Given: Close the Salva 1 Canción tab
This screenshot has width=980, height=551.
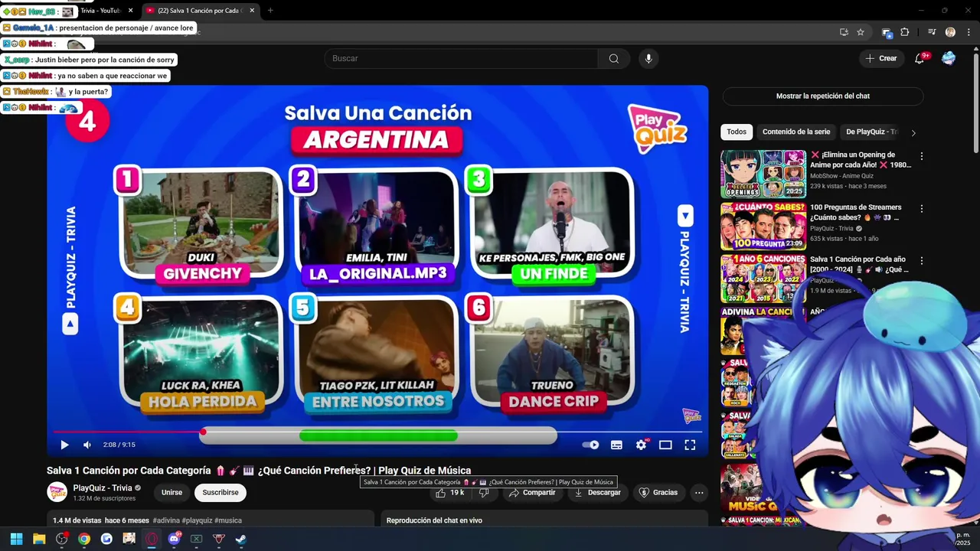Looking at the screenshot, I should click(251, 11).
